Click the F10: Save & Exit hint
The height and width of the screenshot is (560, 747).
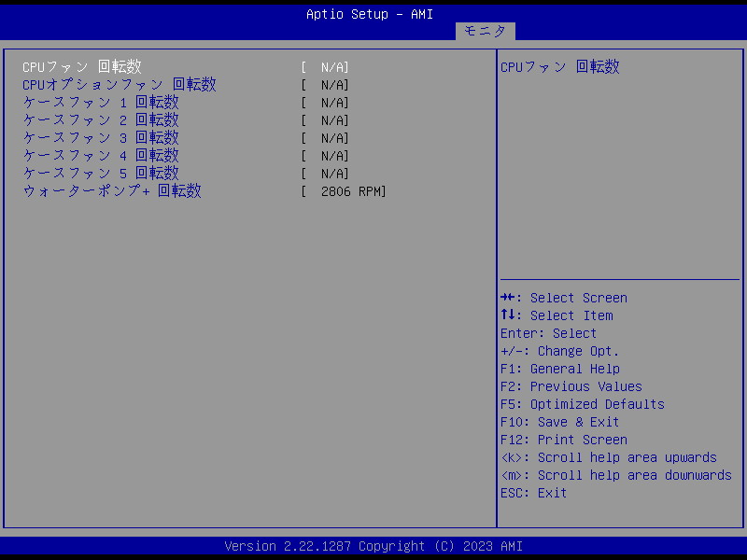click(559, 422)
